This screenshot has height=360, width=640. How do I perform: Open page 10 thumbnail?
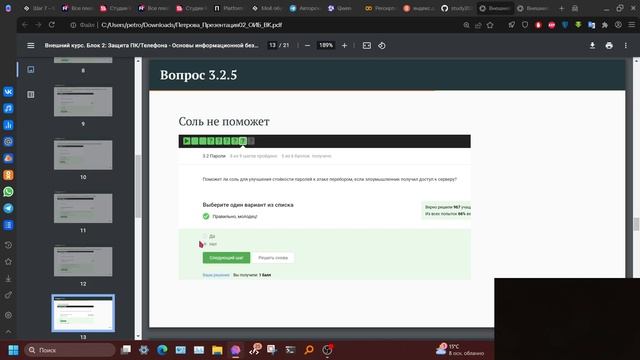point(83,155)
